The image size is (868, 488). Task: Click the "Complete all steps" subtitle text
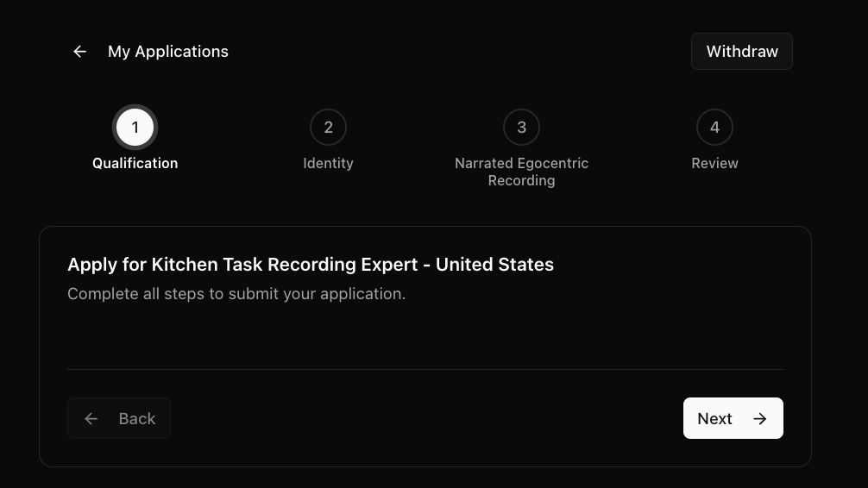coord(236,294)
